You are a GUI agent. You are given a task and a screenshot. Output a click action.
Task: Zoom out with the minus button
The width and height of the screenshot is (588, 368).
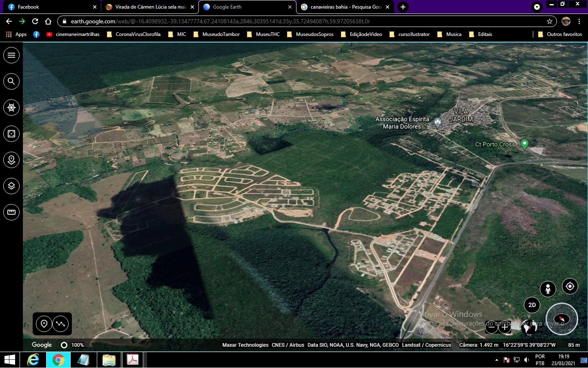pyautogui.click(x=492, y=327)
